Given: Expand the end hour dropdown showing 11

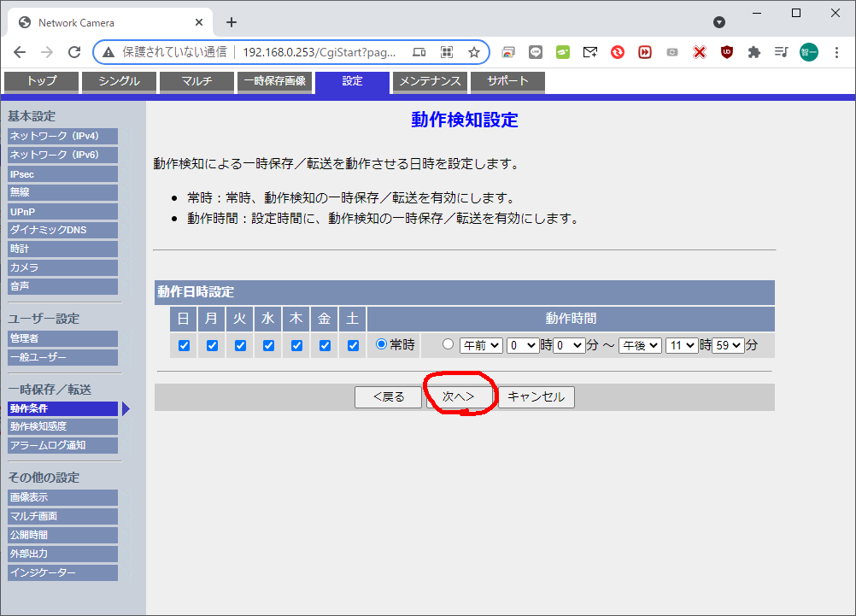Looking at the screenshot, I should [x=682, y=345].
